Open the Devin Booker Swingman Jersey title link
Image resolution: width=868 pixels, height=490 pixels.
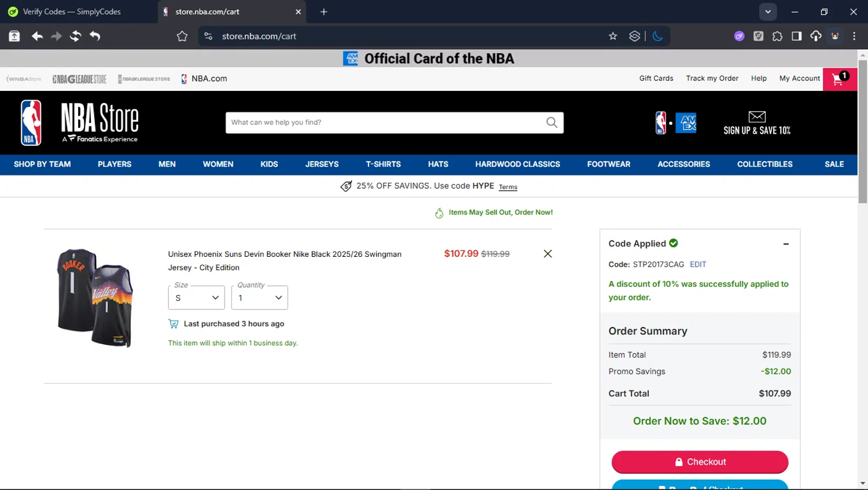point(285,261)
